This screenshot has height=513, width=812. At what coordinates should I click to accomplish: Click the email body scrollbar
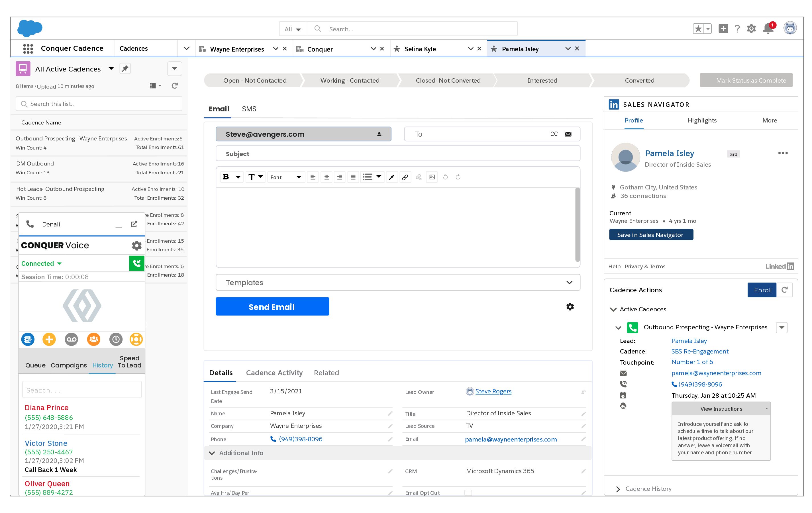click(577, 224)
